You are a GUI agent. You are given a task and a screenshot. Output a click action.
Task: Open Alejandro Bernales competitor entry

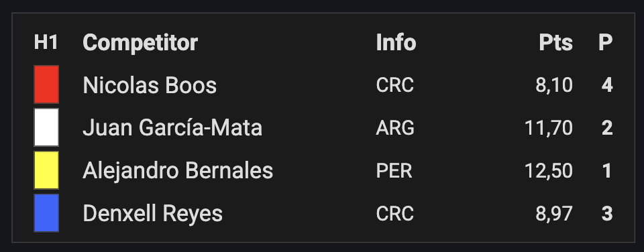click(x=178, y=171)
